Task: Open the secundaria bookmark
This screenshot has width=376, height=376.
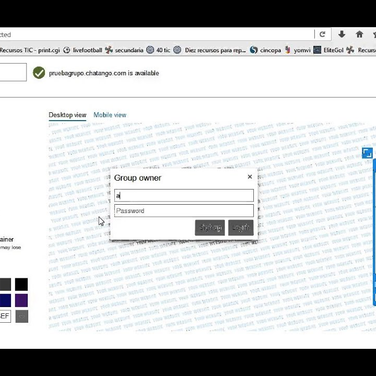Action: pyautogui.click(x=124, y=50)
